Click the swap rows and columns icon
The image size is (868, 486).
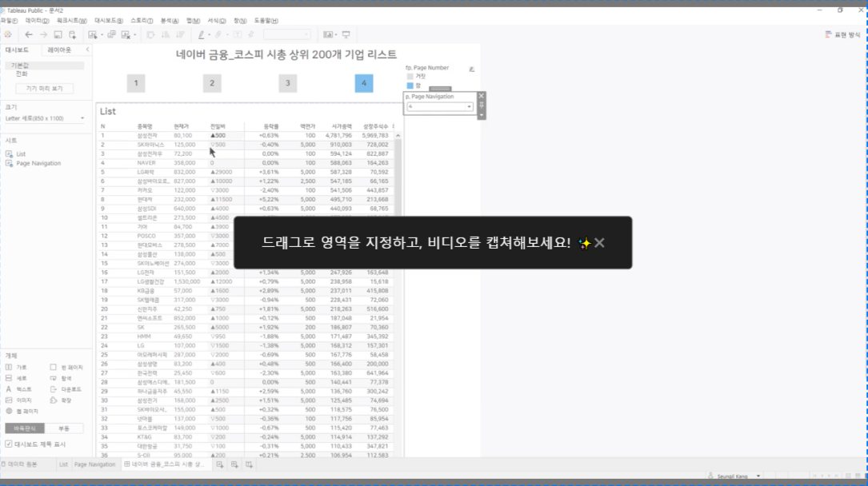coord(150,34)
